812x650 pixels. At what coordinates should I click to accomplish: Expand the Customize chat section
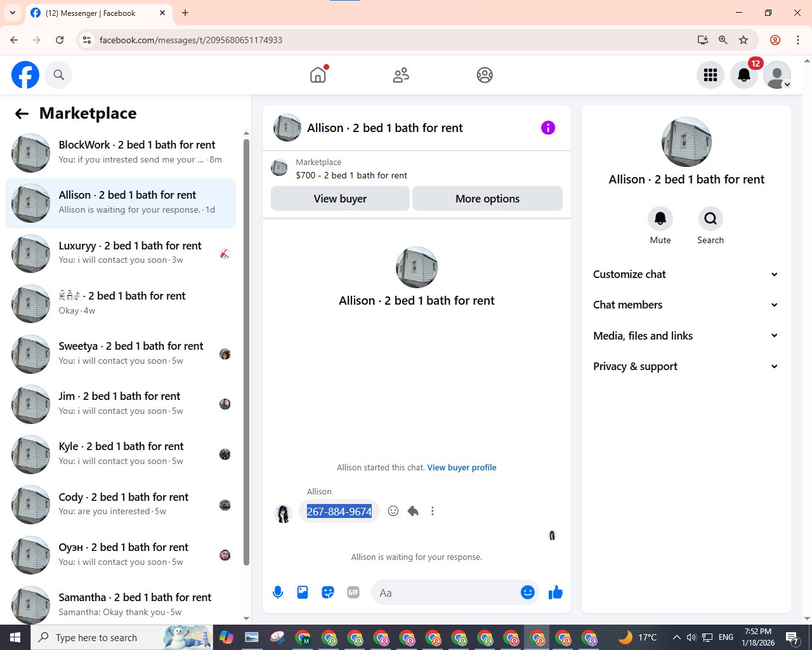click(686, 274)
